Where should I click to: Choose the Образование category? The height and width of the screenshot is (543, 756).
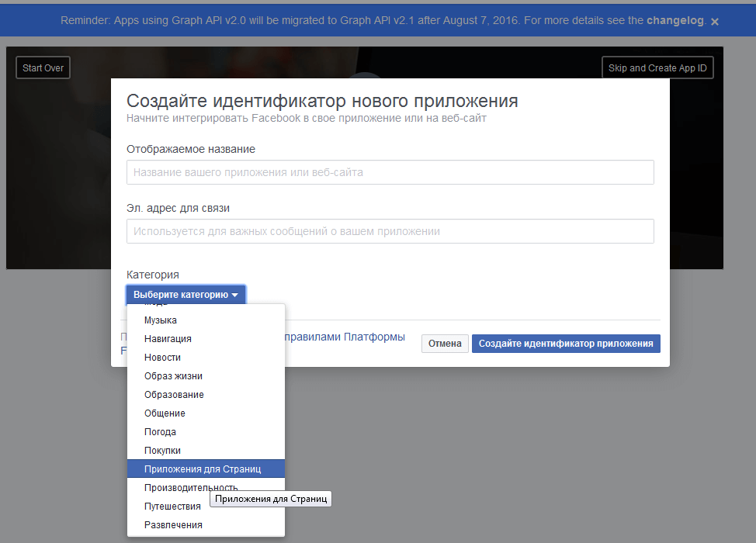[206, 395]
